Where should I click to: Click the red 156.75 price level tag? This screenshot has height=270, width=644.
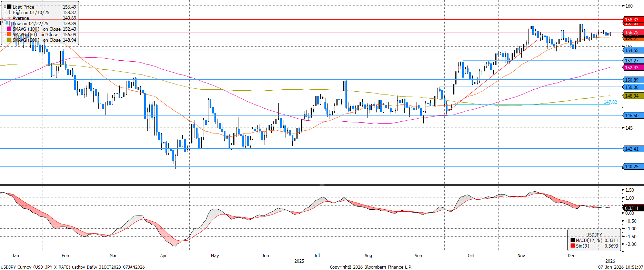[x=632, y=32]
